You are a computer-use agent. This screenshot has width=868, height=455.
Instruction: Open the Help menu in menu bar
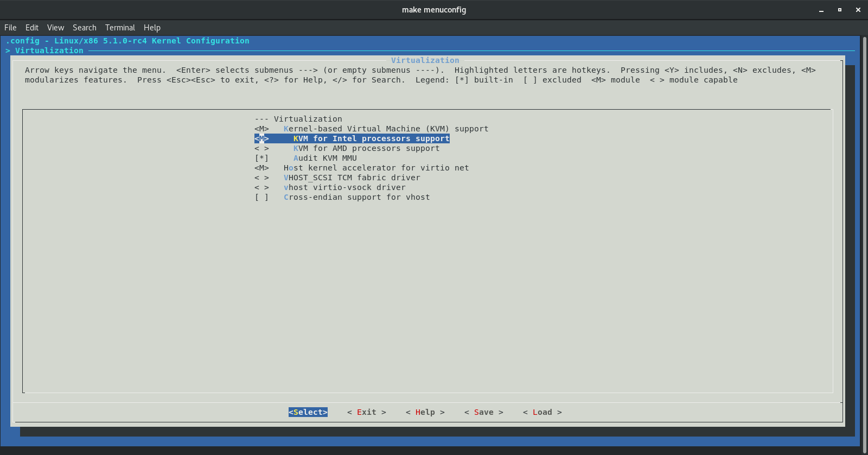(152, 28)
